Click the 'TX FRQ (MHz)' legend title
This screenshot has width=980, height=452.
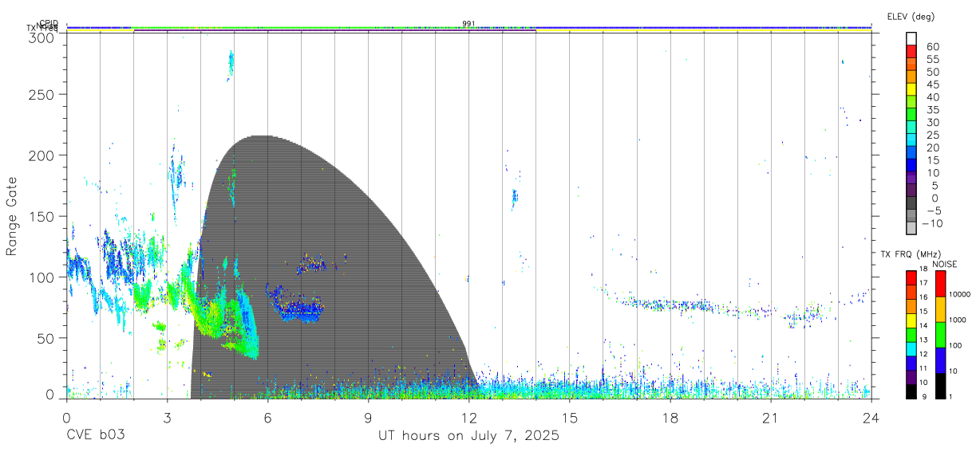pos(911,254)
